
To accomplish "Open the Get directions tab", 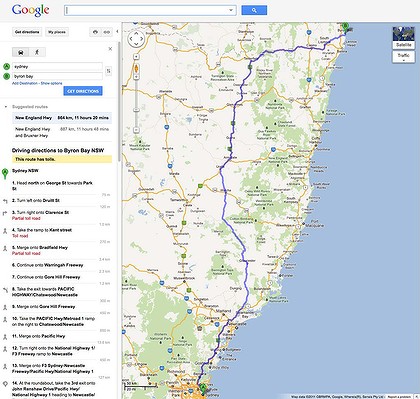I will (27, 32).
